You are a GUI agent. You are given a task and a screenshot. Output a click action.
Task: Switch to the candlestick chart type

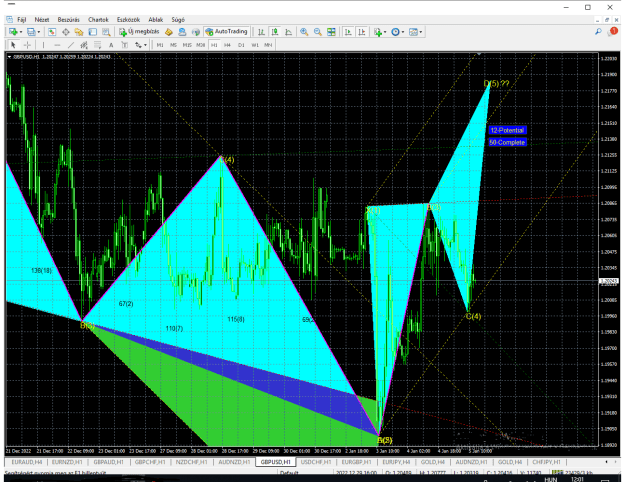[275, 32]
